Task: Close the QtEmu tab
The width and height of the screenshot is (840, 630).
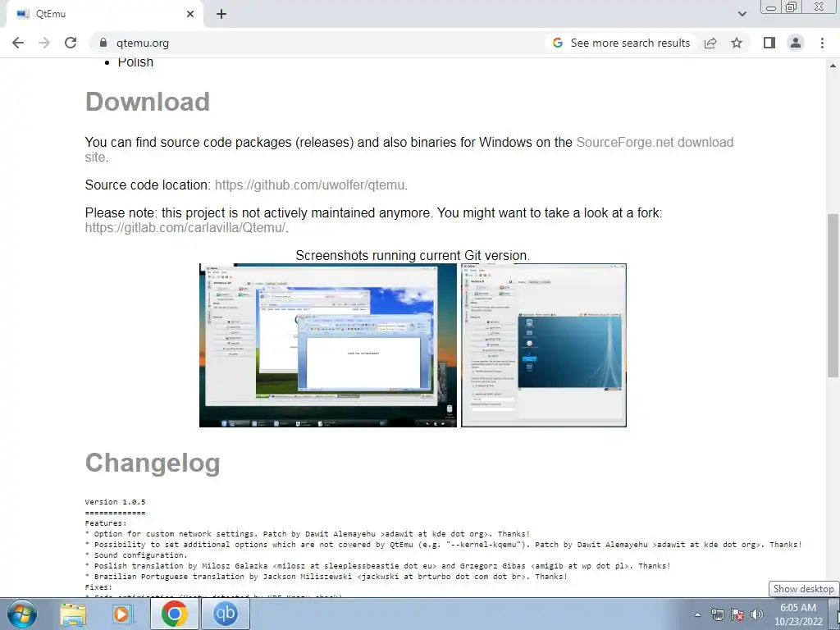Action: [190, 14]
